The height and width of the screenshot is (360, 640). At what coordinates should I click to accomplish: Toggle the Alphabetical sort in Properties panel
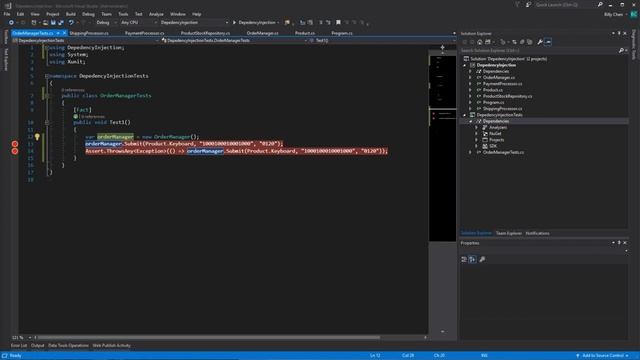click(472, 259)
